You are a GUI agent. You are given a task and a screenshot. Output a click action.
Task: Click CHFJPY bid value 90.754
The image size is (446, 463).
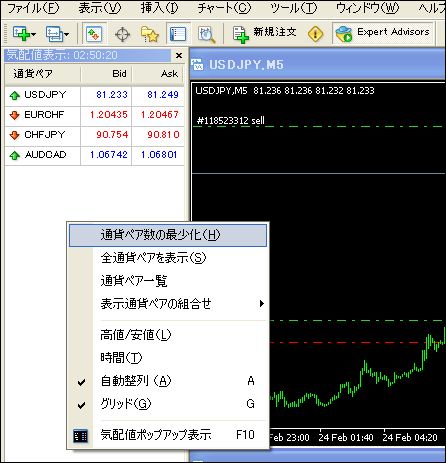[x=112, y=135]
